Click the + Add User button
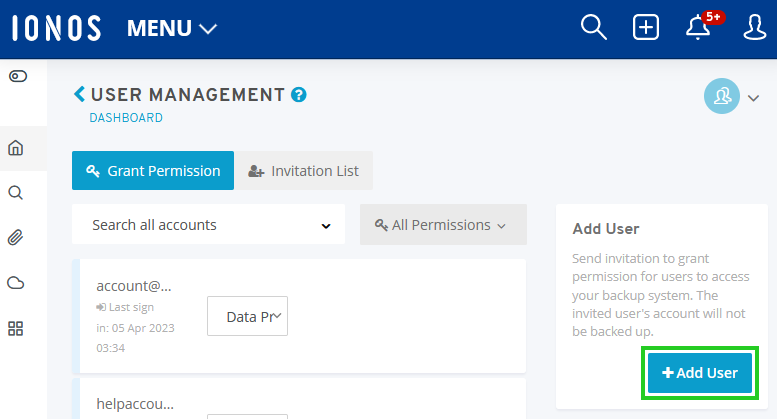The image size is (777, 419). coord(700,372)
